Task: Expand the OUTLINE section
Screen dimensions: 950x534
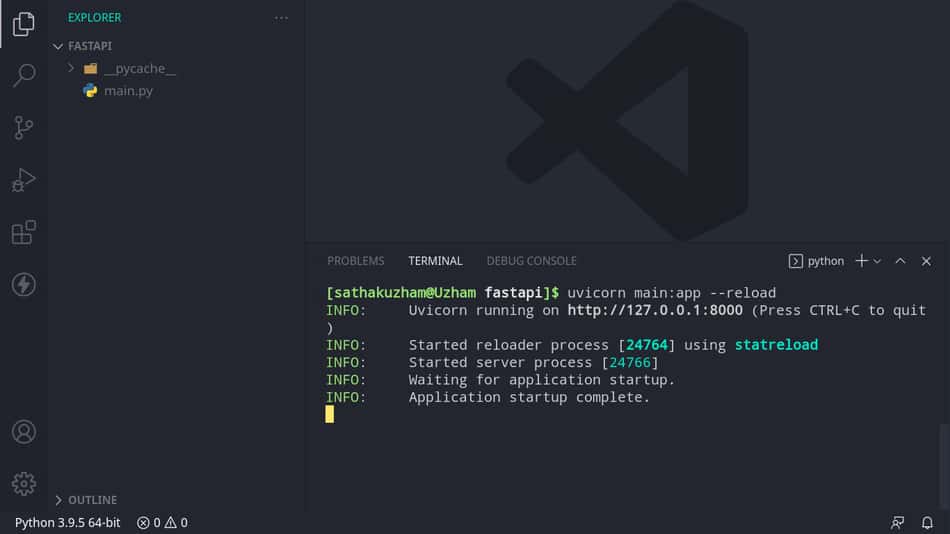Action: [x=86, y=500]
